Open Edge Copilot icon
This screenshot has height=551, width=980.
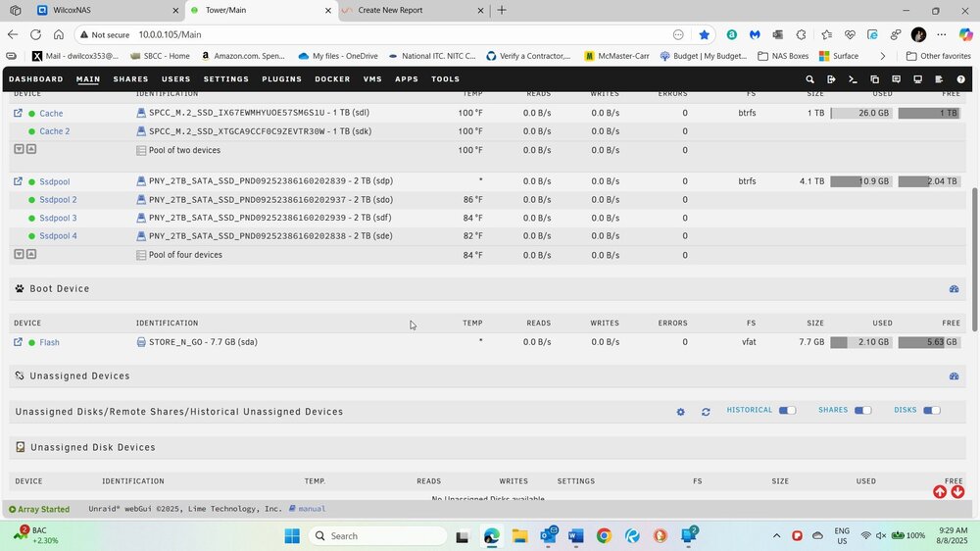pyautogui.click(x=965, y=35)
